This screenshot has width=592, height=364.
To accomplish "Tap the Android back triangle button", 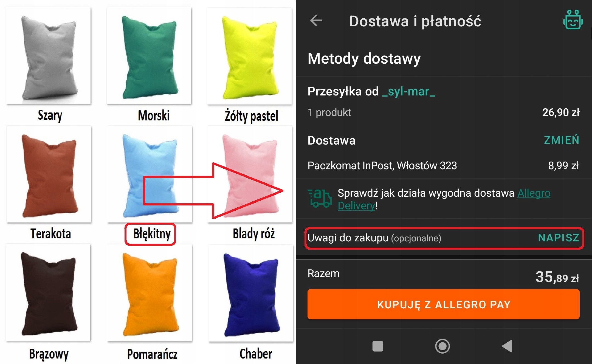I will 507,346.
